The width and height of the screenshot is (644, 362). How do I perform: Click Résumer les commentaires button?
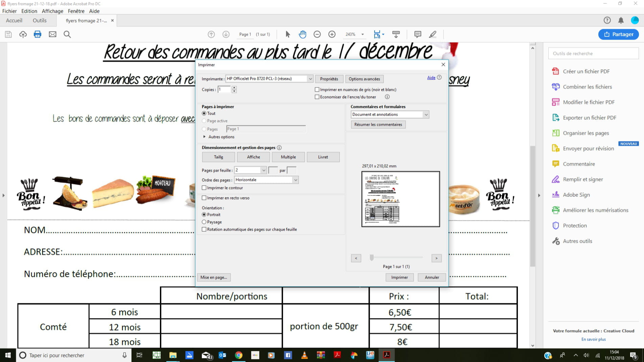(x=378, y=125)
